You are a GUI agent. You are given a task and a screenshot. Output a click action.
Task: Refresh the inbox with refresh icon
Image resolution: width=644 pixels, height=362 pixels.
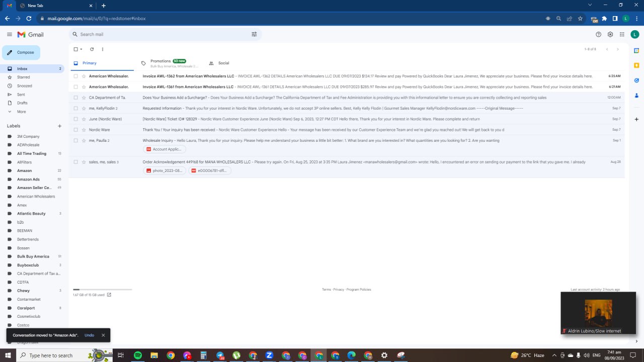click(92, 49)
